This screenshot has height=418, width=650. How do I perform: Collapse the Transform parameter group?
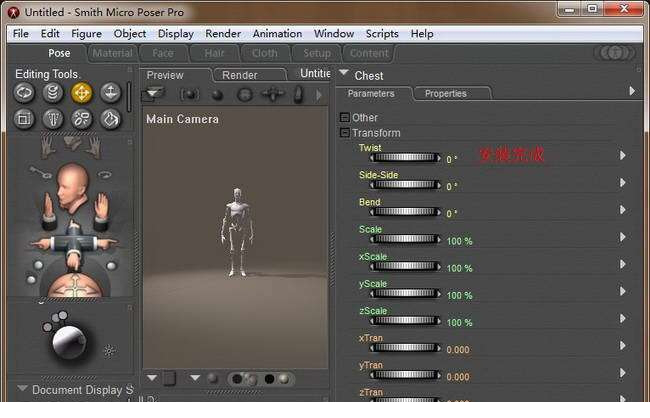(344, 133)
